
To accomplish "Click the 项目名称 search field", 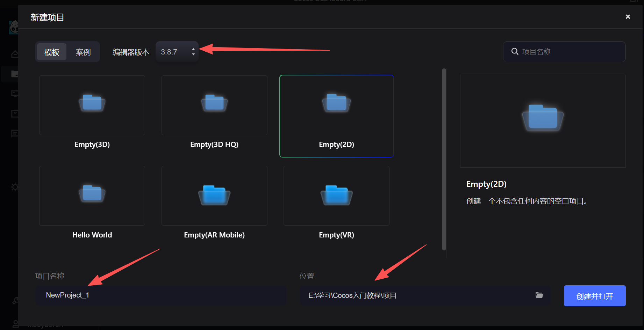I will coord(564,52).
